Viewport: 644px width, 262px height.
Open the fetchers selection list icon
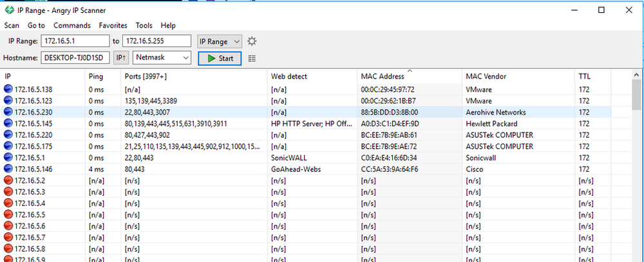pyautogui.click(x=252, y=59)
